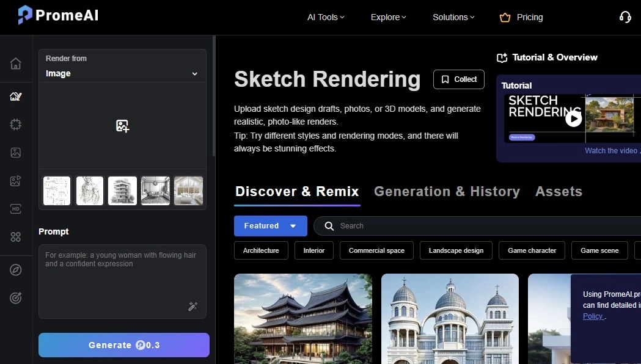This screenshot has width=641, height=364.
Task: Select the target icon at sidebar bottom
Action: point(16,297)
